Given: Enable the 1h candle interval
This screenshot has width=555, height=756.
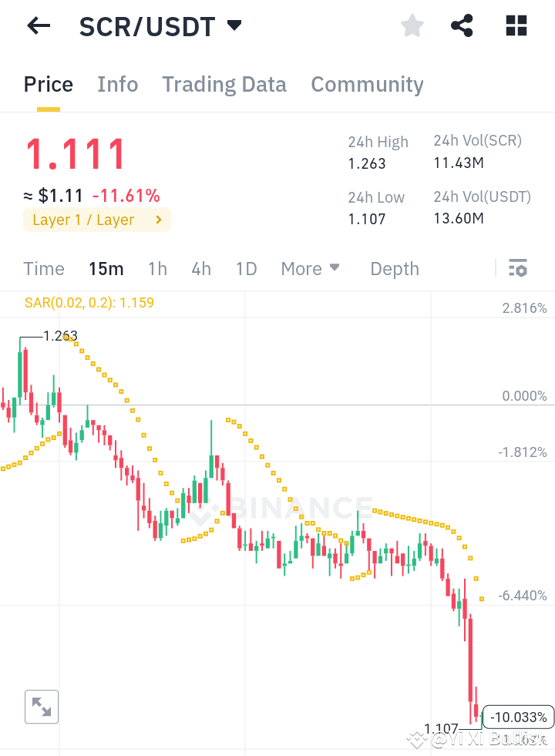Looking at the screenshot, I should (x=157, y=268).
